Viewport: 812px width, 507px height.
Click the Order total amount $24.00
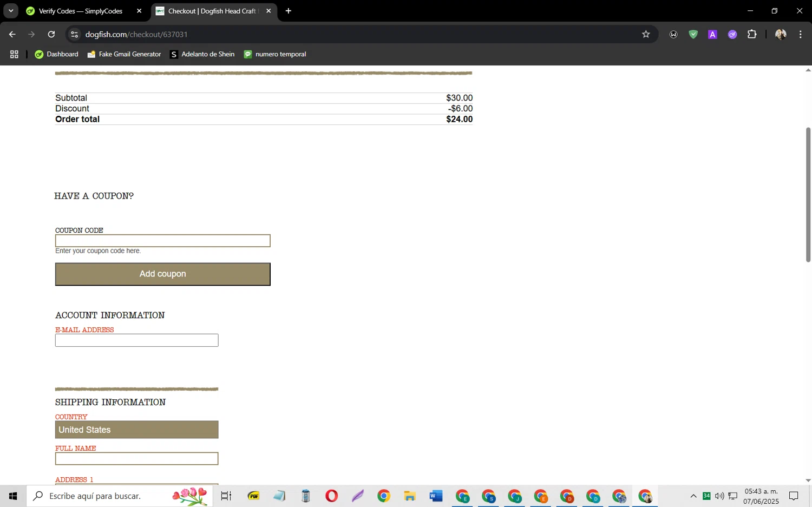459,119
